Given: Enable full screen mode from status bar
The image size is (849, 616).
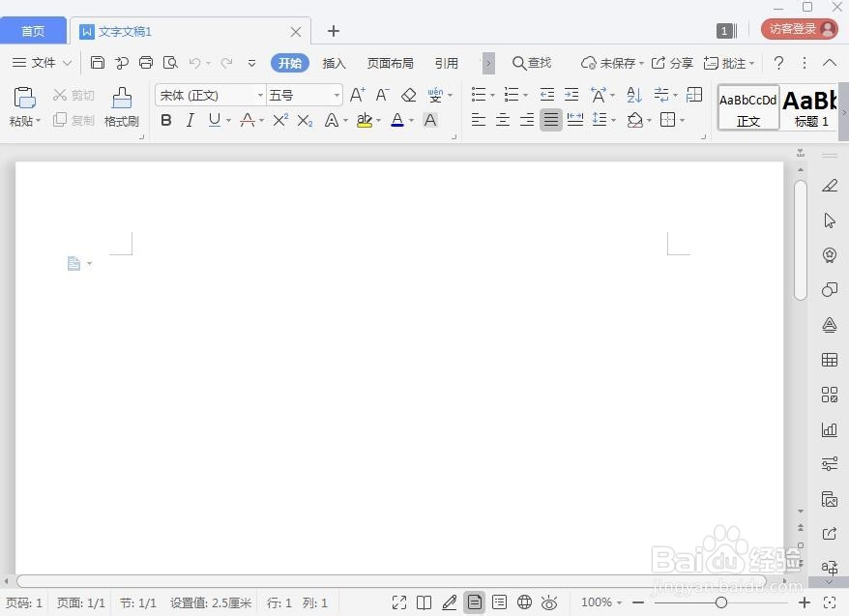Looking at the screenshot, I should click(x=399, y=601).
